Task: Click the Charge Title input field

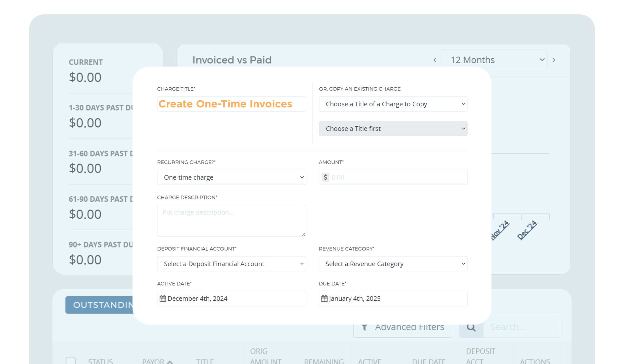Action: 231,104
